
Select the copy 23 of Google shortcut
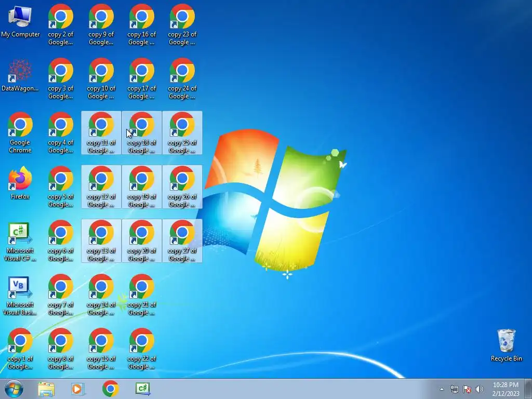pos(182,25)
